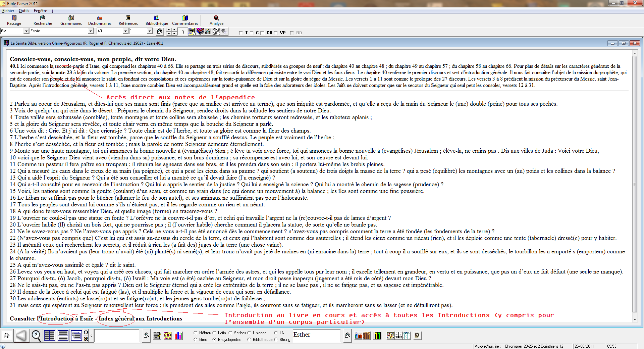
Task: Follow the note 23 link
Action: (x=64, y=72)
